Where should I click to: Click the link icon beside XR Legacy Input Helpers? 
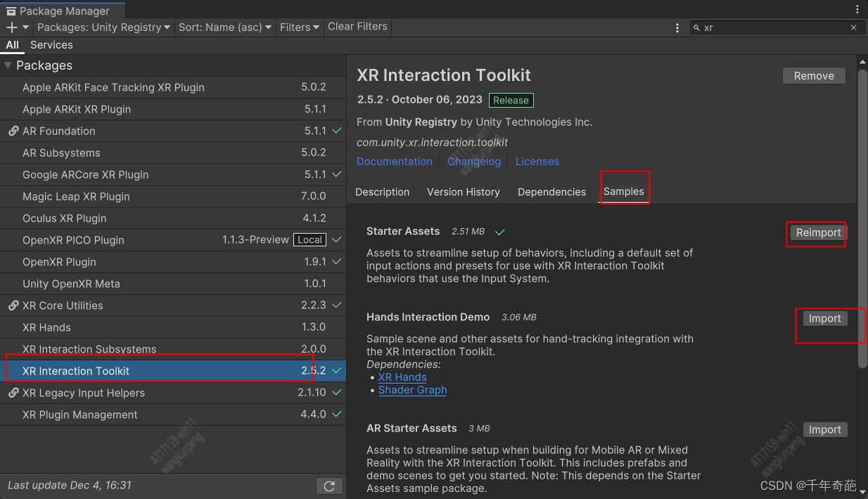[x=13, y=393]
